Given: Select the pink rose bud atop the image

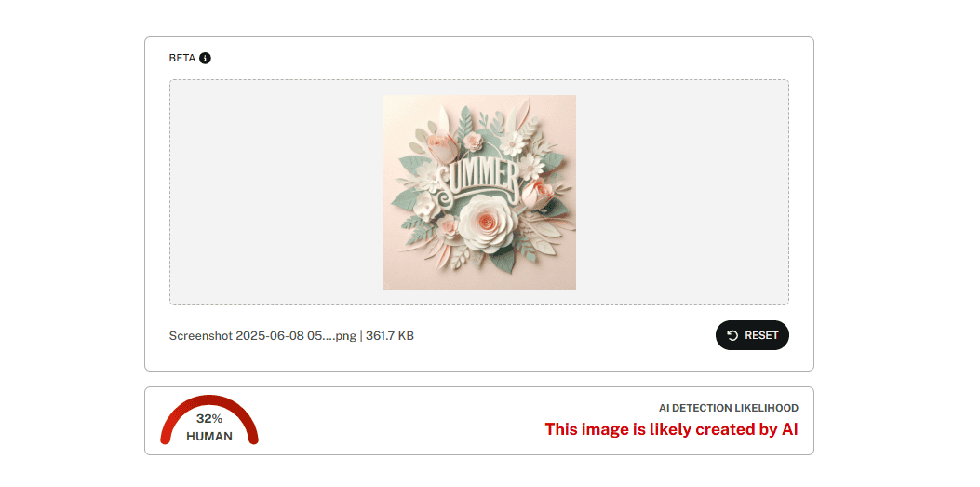Looking at the screenshot, I should click(x=443, y=145).
